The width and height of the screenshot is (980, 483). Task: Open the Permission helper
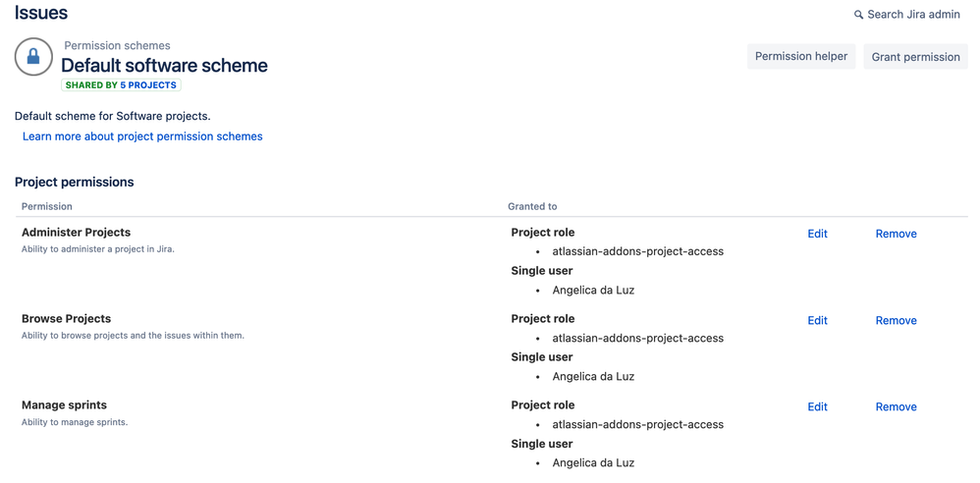pos(801,56)
